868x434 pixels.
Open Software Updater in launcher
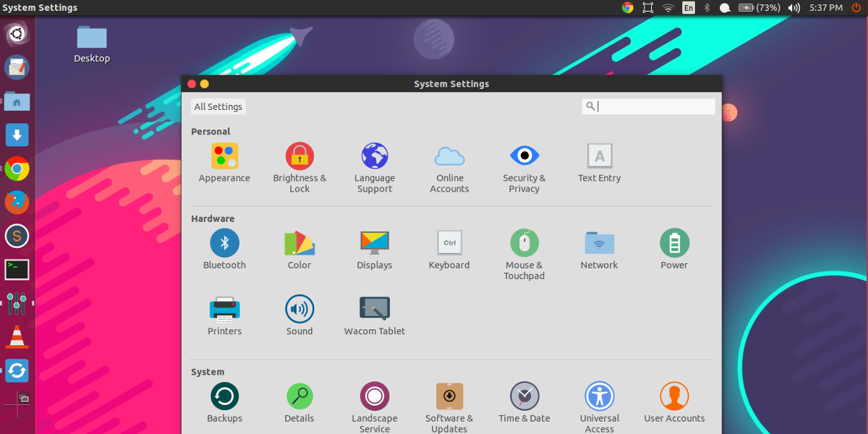[x=17, y=371]
